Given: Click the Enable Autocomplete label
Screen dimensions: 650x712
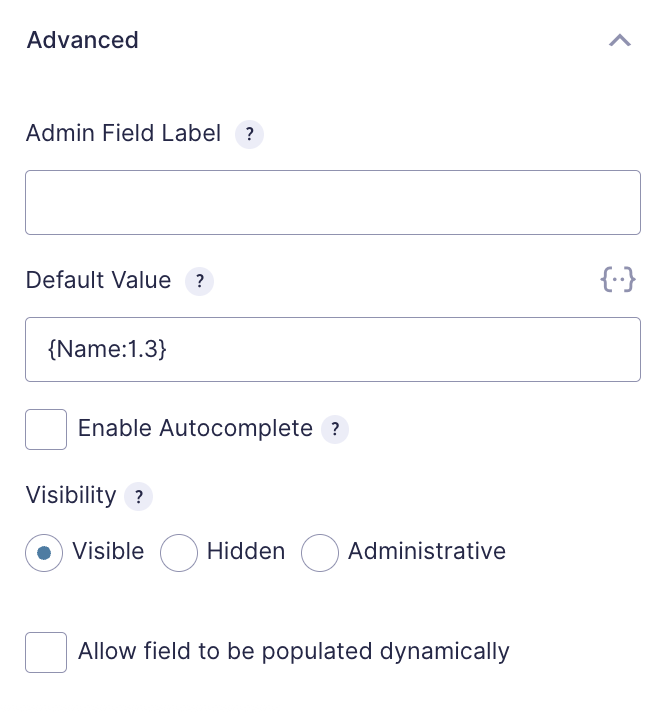Looking at the screenshot, I should (x=195, y=428).
